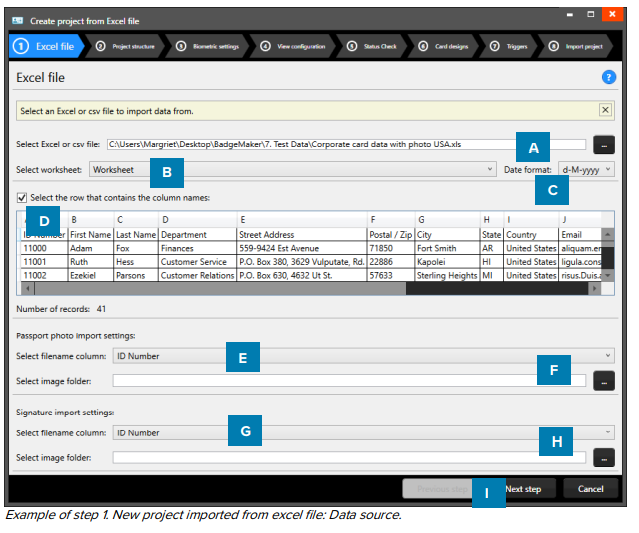
Task: Click the blue help question mark icon
Action: pyautogui.click(x=607, y=77)
